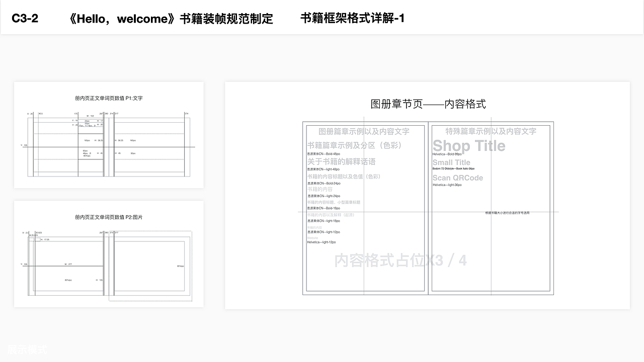Click the font label "思源黑体CN—light-48po"
The width and height of the screenshot is (644, 362).
pos(324,169)
